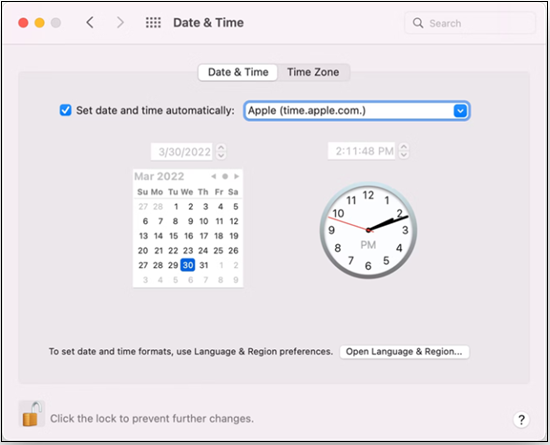Click the forward chevron in the toolbar
550x445 pixels.
point(120,23)
